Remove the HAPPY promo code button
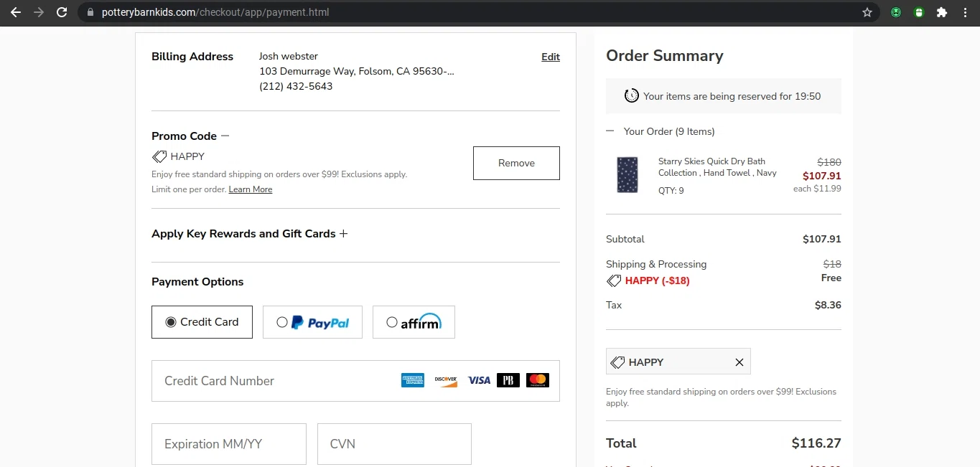Image resolution: width=980 pixels, height=467 pixels. [x=516, y=163]
